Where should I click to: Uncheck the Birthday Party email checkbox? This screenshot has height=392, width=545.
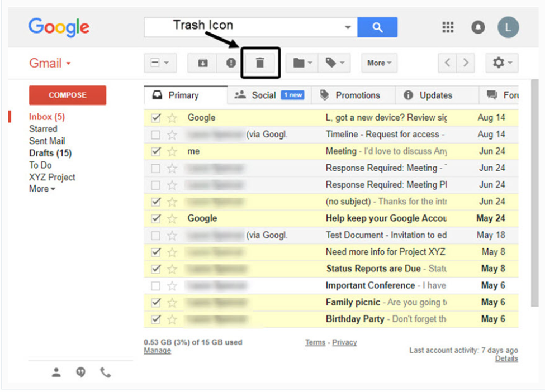click(x=156, y=319)
